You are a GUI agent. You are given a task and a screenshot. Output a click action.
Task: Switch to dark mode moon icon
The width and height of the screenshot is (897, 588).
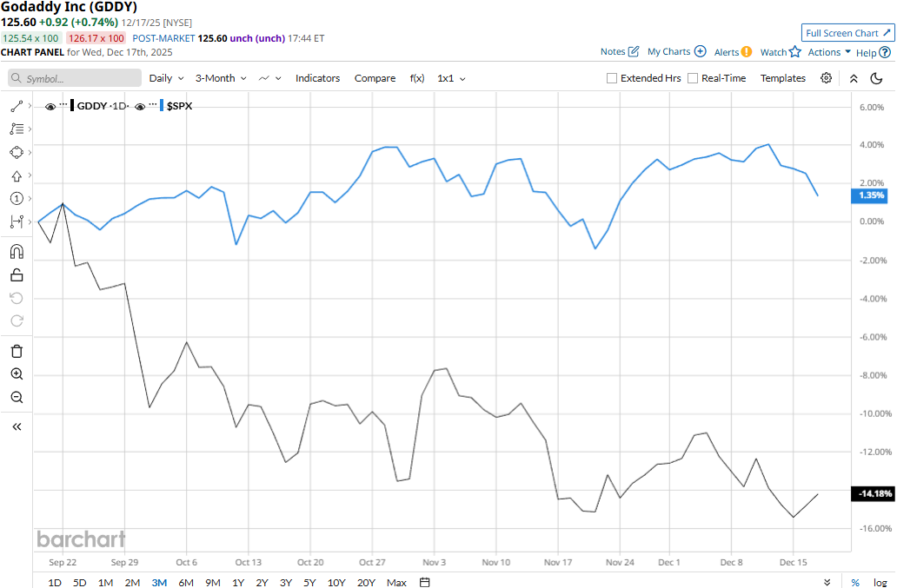pyautogui.click(x=876, y=78)
